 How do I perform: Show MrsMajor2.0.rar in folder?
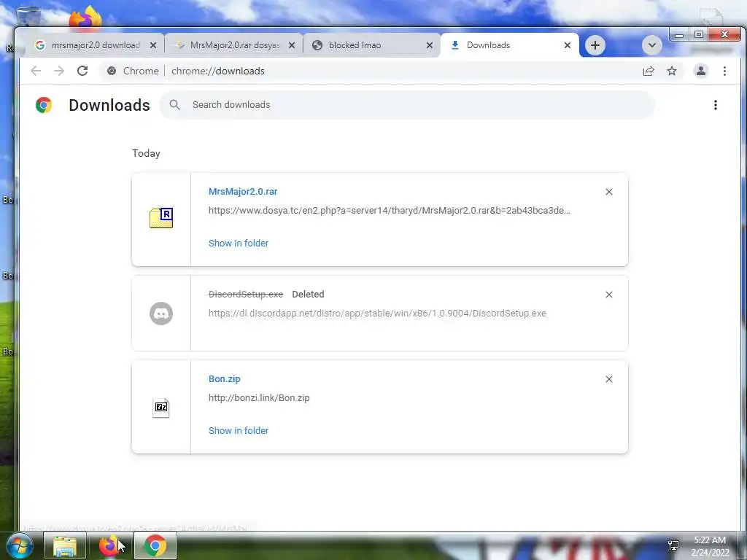pyautogui.click(x=239, y=244)
